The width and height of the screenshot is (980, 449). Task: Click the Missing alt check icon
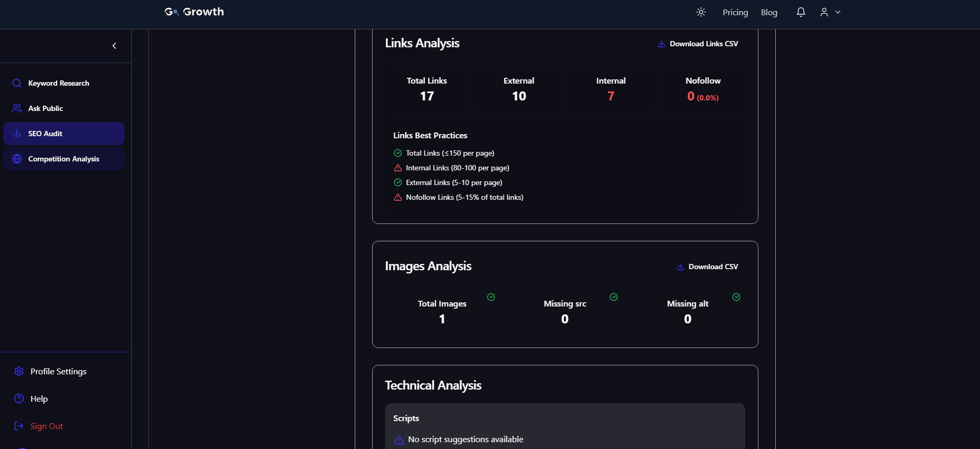(x=736, y=297)
